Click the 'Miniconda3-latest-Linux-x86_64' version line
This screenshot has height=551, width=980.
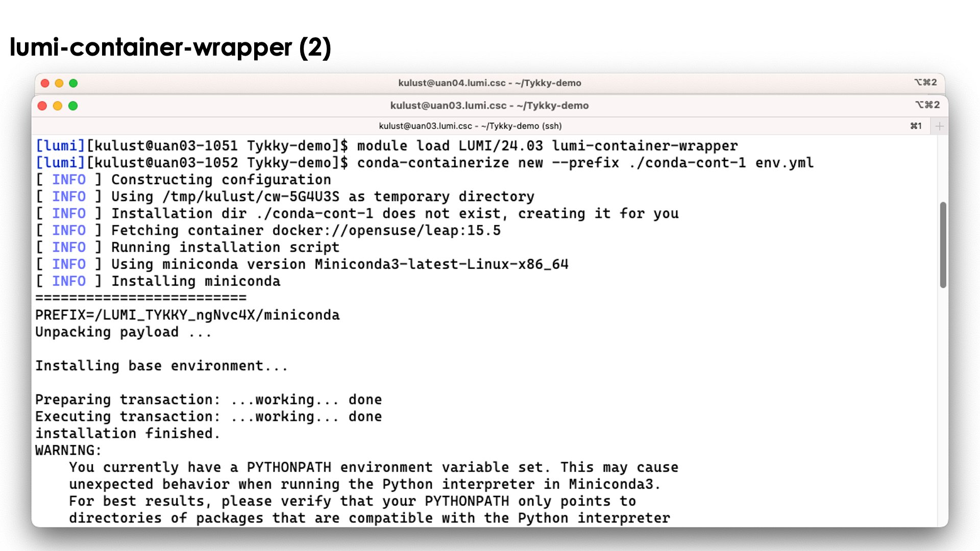[302, 264]
